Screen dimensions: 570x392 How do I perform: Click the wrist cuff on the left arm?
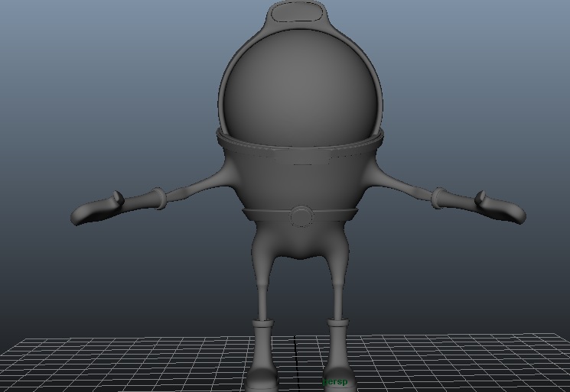point(160,199)
